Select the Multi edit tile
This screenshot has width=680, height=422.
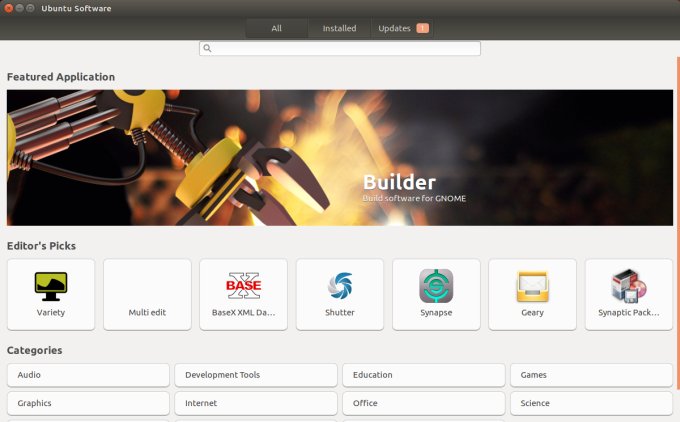coord(147,294)
